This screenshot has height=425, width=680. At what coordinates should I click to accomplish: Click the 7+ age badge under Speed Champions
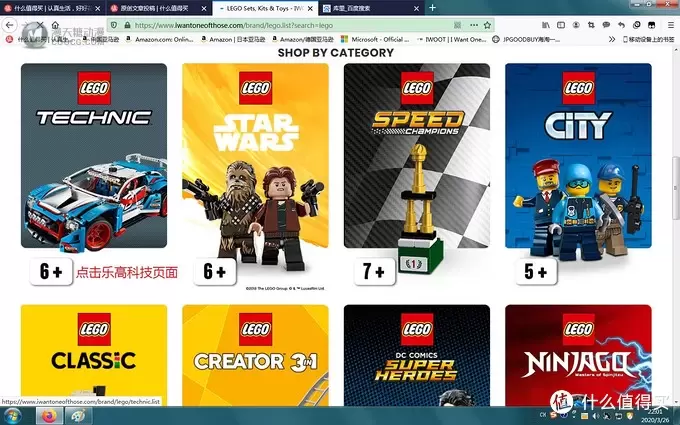[374, 272]
